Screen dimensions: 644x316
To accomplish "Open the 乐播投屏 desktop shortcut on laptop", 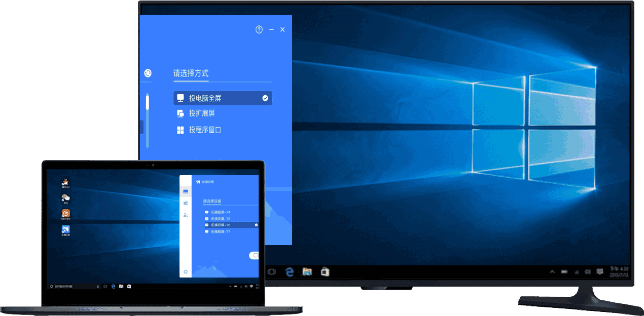I will (x=65, y=230).
